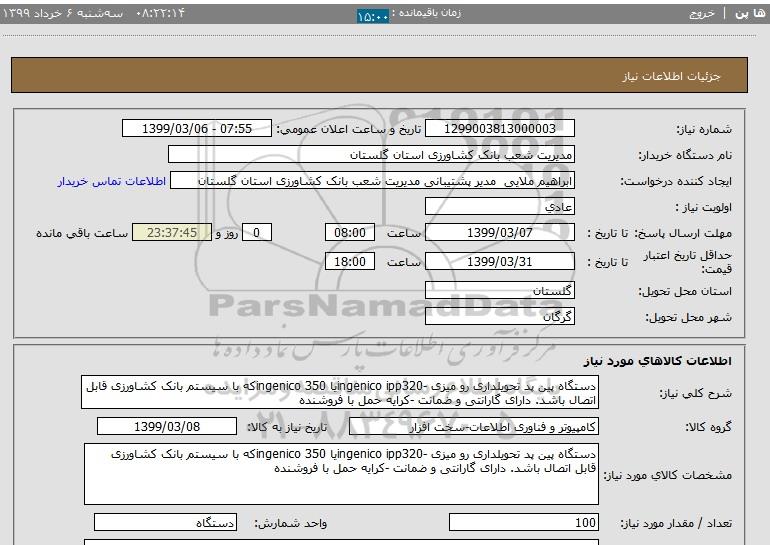Click the public announcement date field 1399/03/06 - 07:55
This screenshot has width=770, height=545.
click(196, 129)
